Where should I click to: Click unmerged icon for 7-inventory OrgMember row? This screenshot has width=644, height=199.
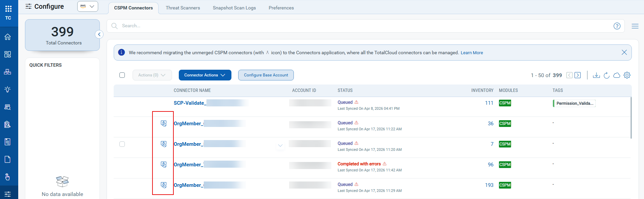(x=164, y=144)
